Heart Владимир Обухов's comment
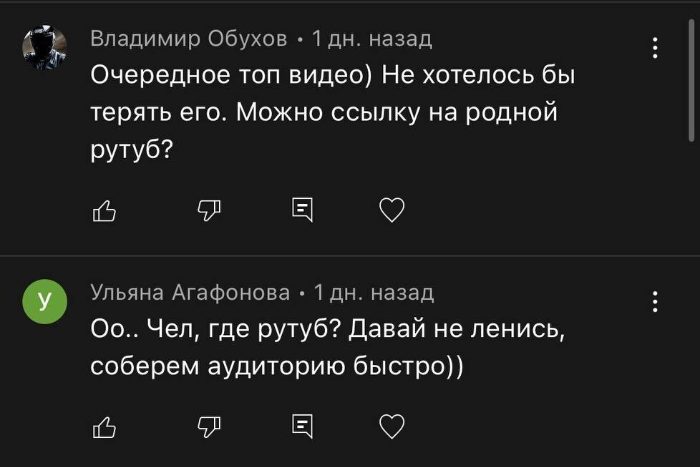700x467 pixels. [392, 209]
